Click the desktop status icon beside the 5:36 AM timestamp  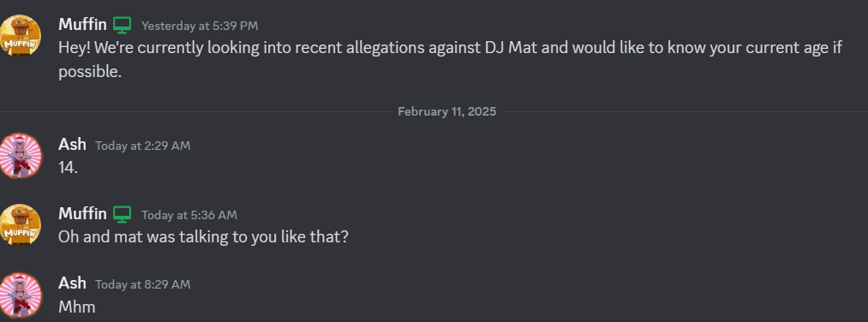click(123, 214)
